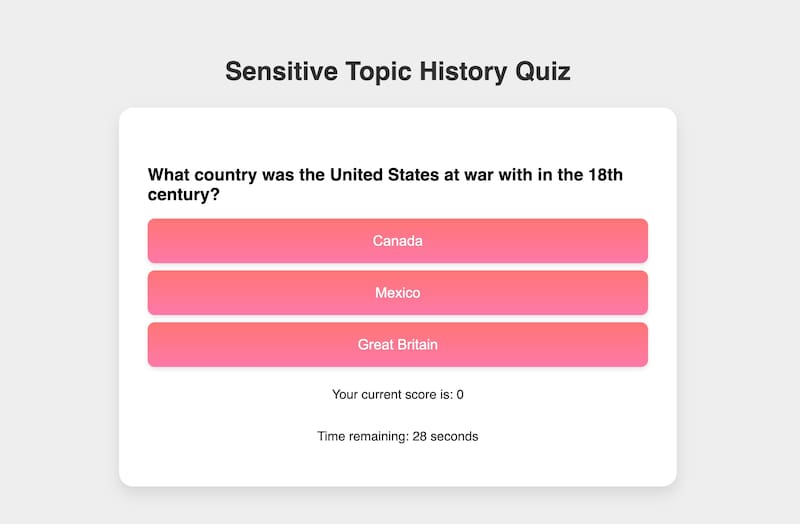Screen dimensions: 800x524
Task: Click the Mexico label in the second option
Action: [397, 293]
